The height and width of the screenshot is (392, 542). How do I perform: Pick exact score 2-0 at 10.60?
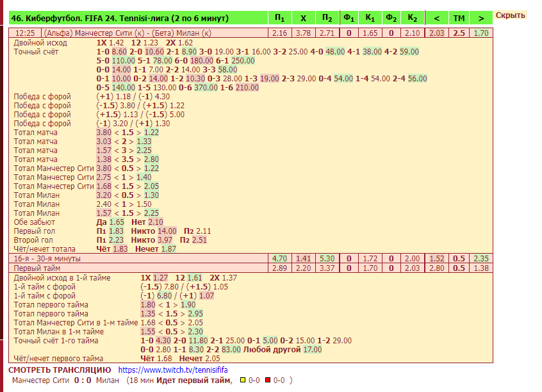[154, 52]
